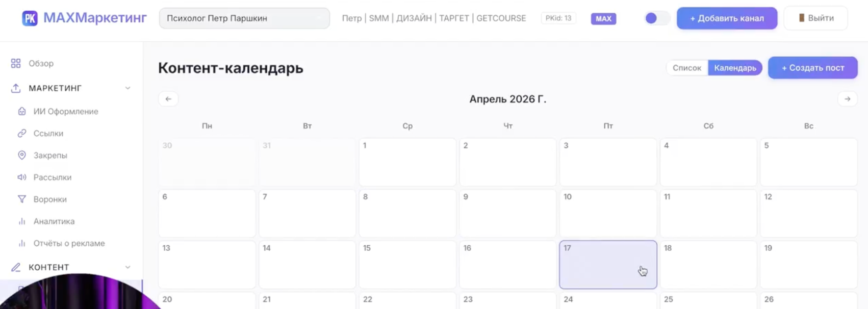Collapse the КОНТЕНТ section chevron
The height and width of the screenshot is (309, 868).
point(127,267)
